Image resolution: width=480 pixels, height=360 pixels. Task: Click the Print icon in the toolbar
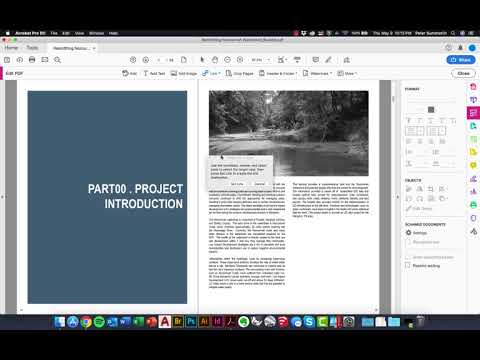(x=32, y=60)
